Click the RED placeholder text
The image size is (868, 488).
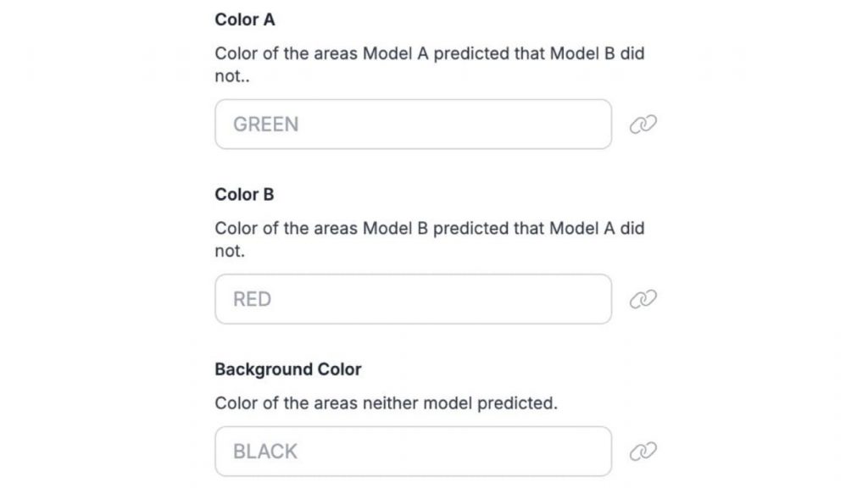click(252, 299)
